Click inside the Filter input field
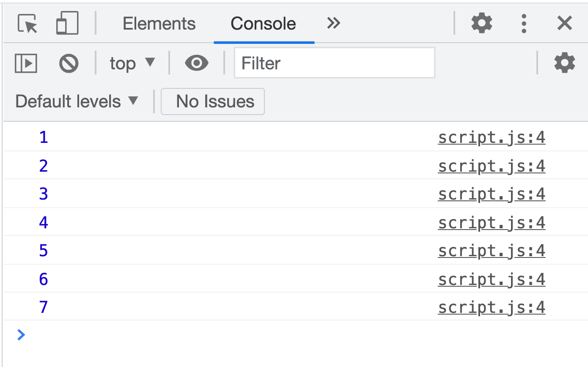 tap(334, 63)
